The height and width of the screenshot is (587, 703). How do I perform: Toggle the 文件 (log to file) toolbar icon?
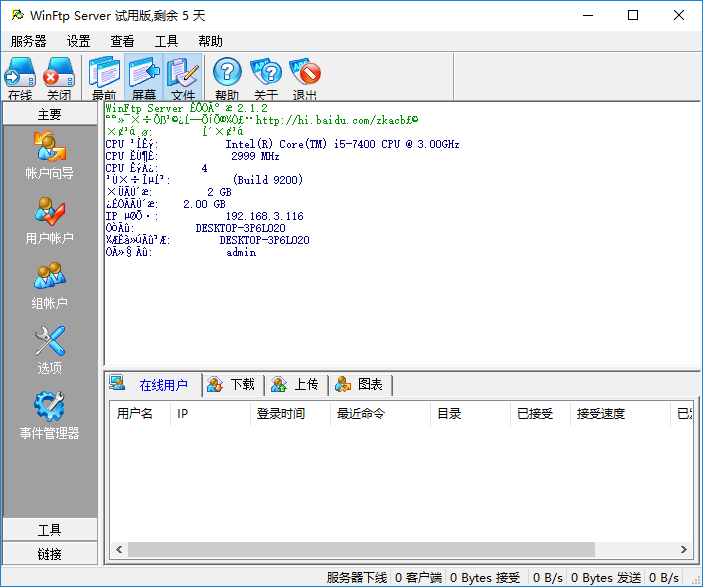183,77
